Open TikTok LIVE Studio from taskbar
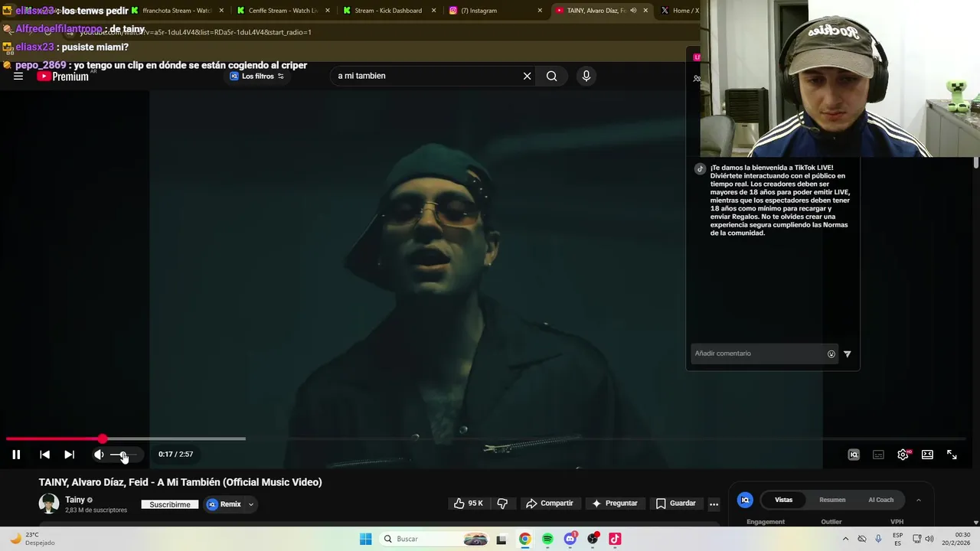 tap(615, 539)
